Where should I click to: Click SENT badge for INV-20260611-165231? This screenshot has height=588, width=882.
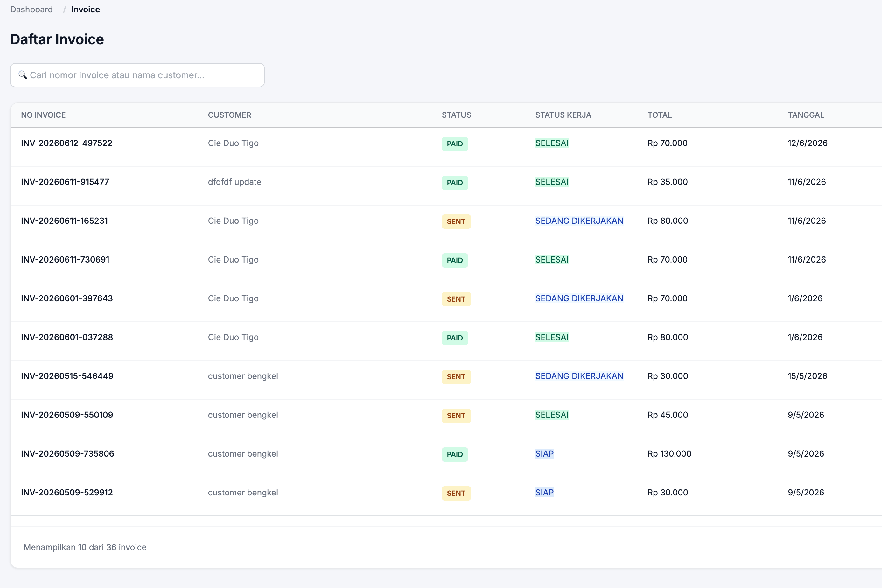coord(456,222)
